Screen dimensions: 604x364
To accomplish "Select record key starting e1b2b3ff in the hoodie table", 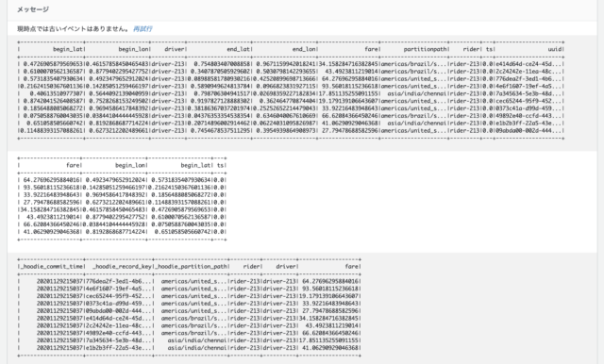I will click(120, 348).
